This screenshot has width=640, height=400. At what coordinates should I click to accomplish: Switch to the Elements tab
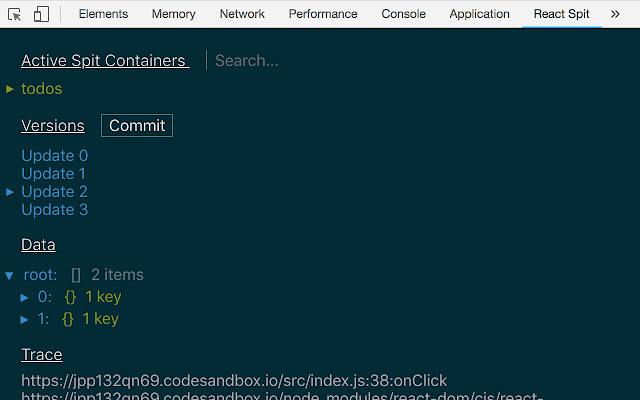point(103,14)
